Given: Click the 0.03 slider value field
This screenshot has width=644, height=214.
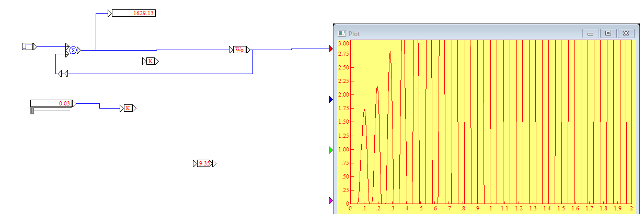Looking at the screenshot, I should 51,103.
